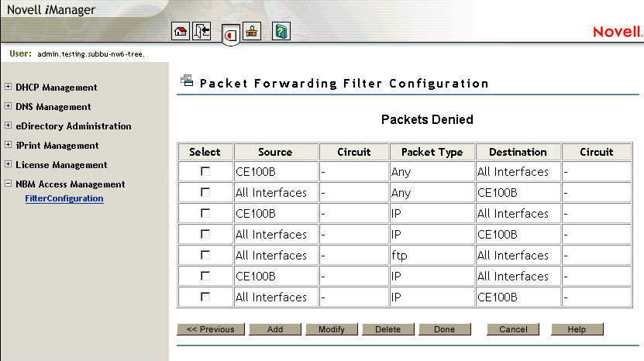Click the Packet Type column header
Screen dimensions: 644x361
(x=432, y=152)
